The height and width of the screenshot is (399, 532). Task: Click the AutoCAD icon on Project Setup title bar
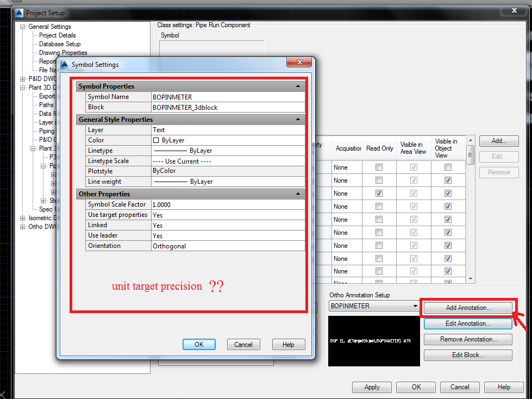coord(20,13)
